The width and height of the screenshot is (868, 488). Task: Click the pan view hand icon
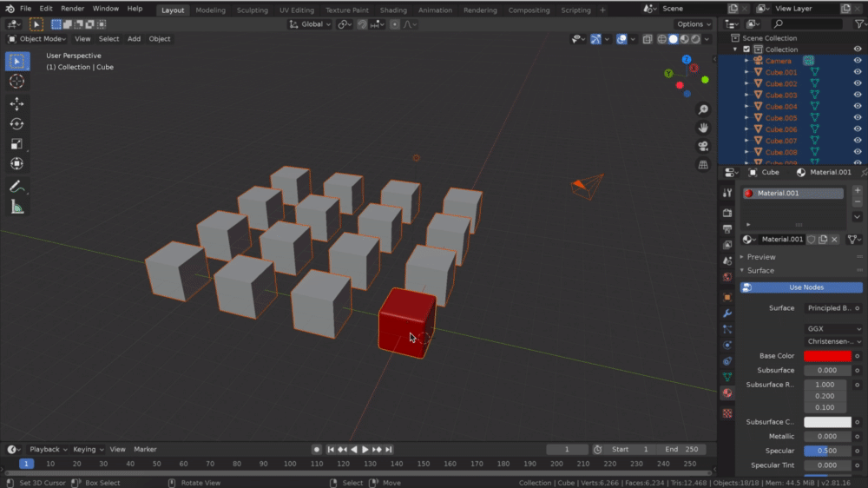click(x=703, y=128)
